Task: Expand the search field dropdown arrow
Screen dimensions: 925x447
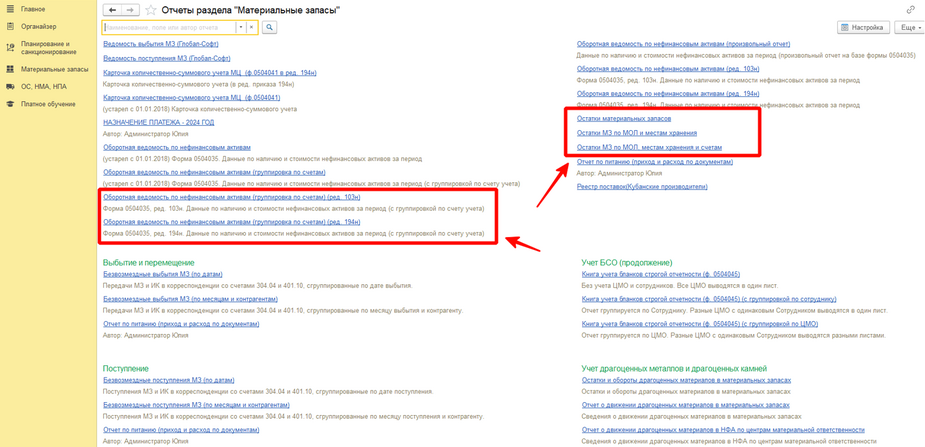Action: [241, 28]
